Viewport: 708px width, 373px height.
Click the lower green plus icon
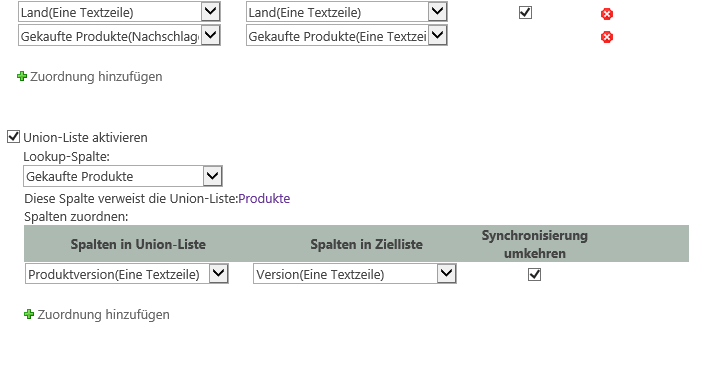point(29,314)
